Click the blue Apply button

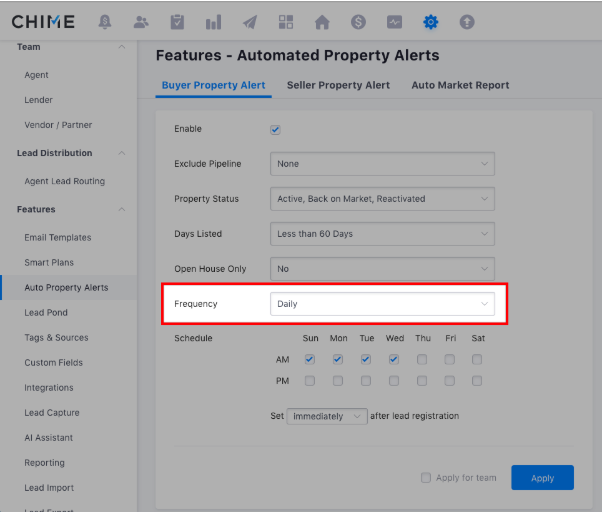click(542, 478)
